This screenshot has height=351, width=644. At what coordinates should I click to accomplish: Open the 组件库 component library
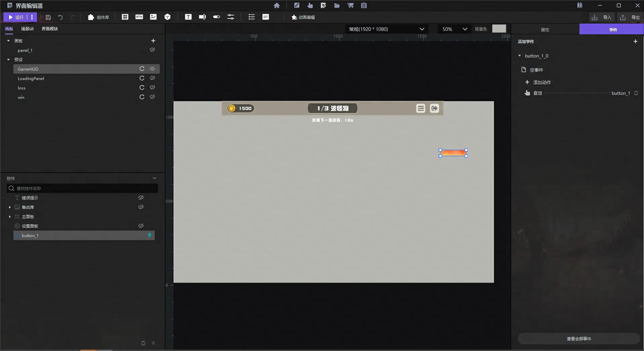[x=99, y=17]
